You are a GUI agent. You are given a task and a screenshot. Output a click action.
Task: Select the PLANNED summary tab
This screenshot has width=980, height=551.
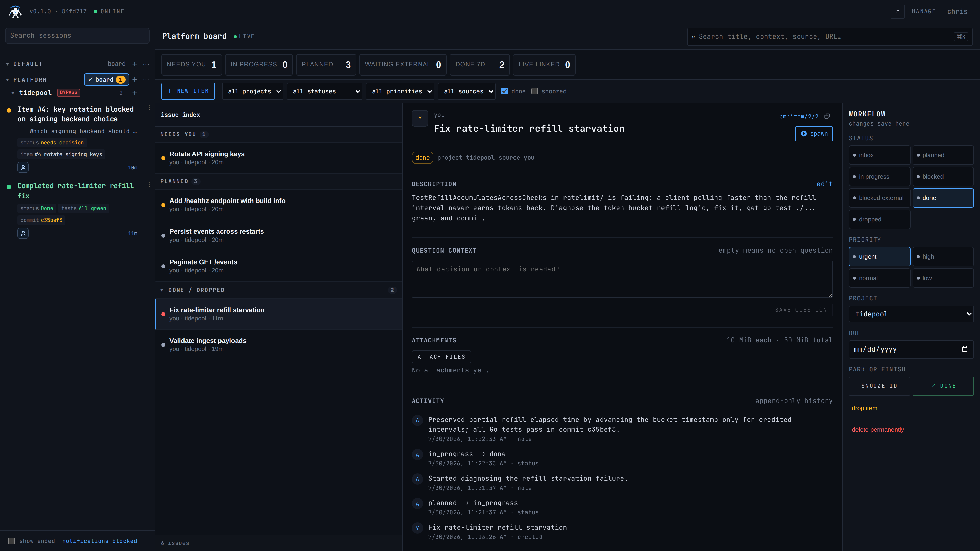click(x=326, y=65)
